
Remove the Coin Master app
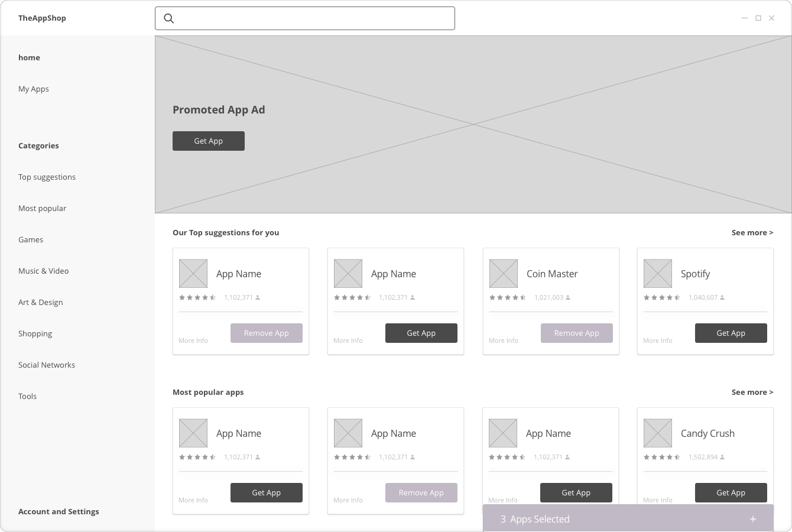(x=576, y=333)
